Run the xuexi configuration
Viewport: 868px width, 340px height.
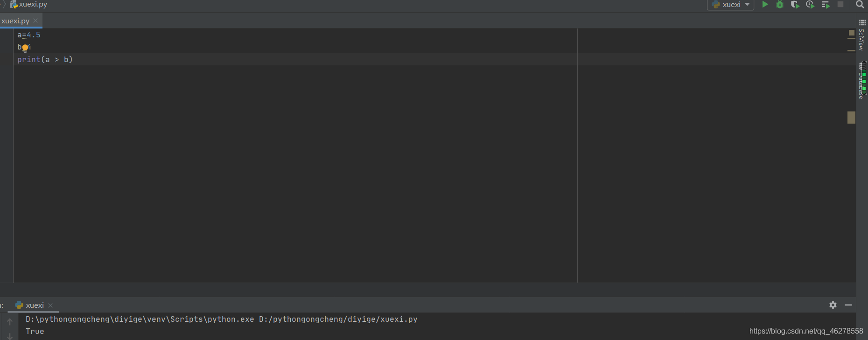(x=765, y=4)
